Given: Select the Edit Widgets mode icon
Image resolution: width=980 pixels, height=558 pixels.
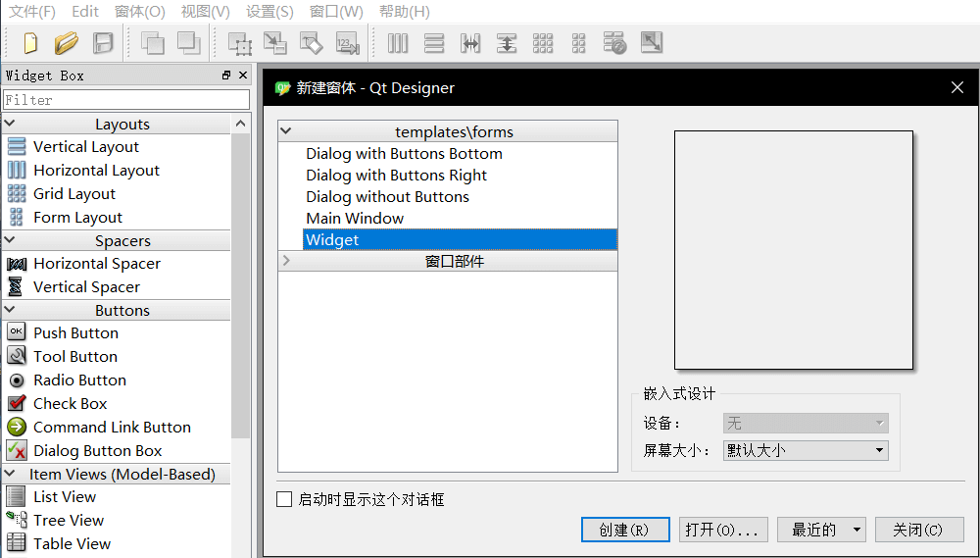Looking at the screenshot, I should click(240, 43).
